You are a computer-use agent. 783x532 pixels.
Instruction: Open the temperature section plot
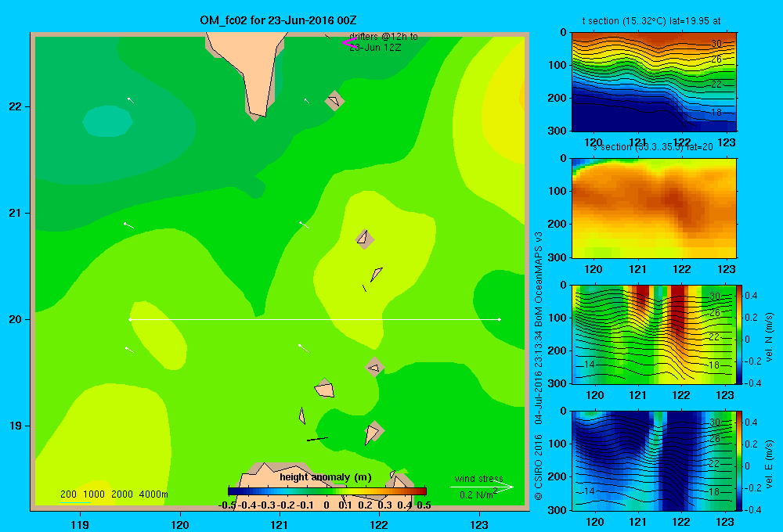coord(654,81)
